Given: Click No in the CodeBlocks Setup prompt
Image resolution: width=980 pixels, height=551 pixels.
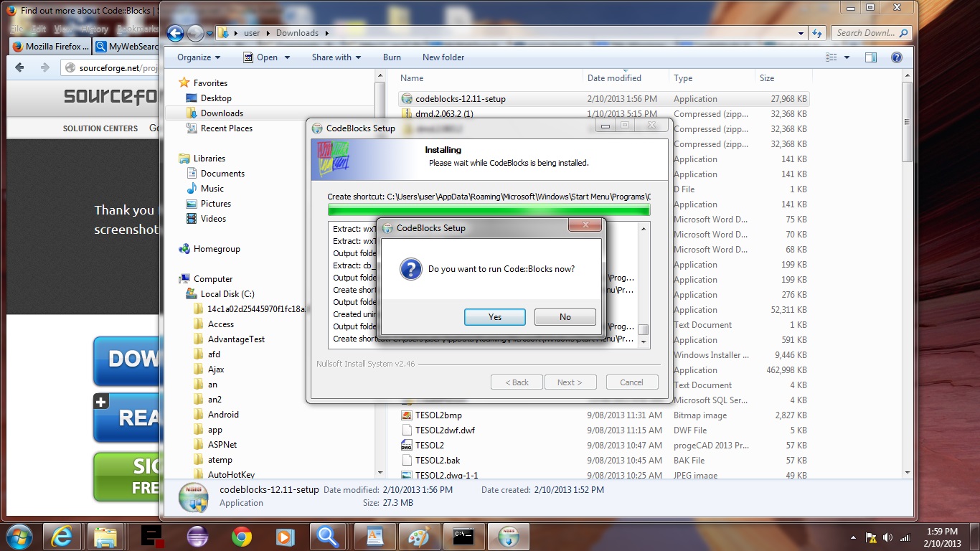Looking at the screenshot, I should point(565,317).
